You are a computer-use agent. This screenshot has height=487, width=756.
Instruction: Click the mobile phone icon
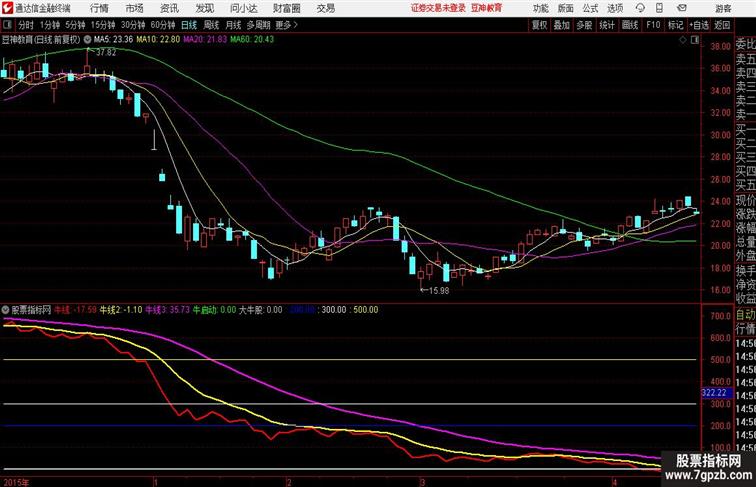coord(659,8)
